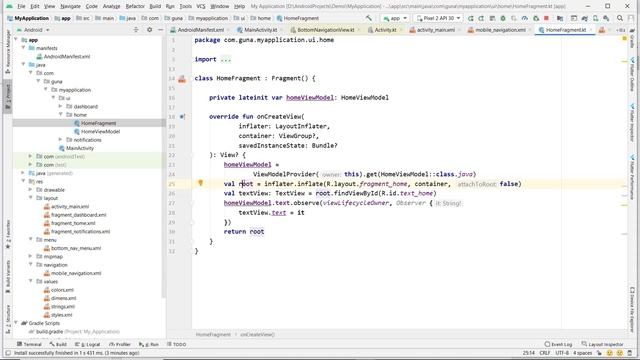Stop the running app with red square
The height and width of the screenshot is (360, 640).
(547, 18)
